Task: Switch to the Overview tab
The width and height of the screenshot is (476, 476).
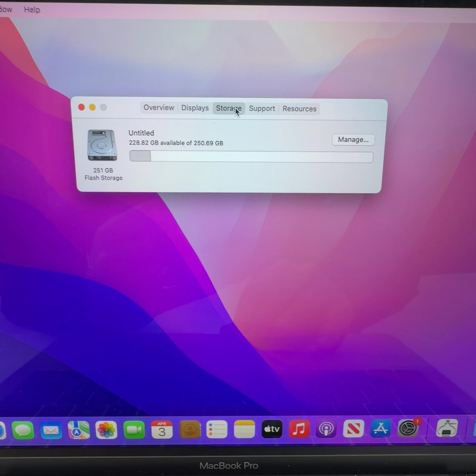Action: [159, 108]
